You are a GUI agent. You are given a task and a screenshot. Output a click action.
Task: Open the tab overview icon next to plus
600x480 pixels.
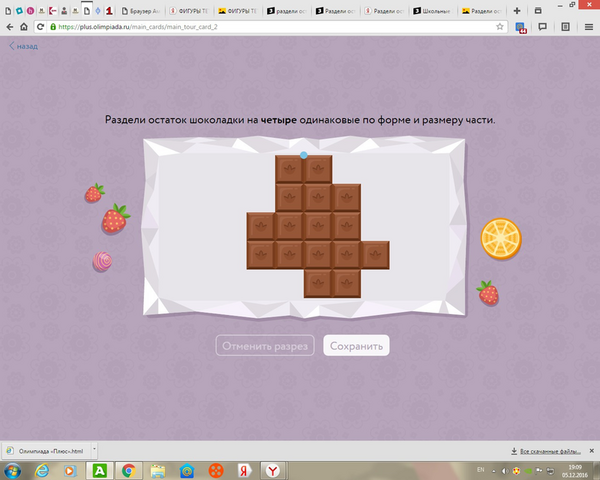(538, 11)
